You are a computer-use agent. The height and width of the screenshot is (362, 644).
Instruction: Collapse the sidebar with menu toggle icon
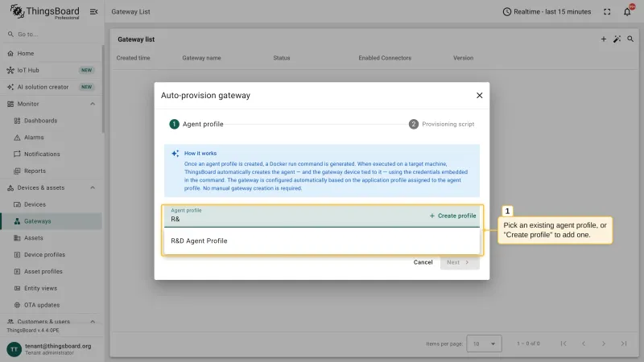(93, 12)
